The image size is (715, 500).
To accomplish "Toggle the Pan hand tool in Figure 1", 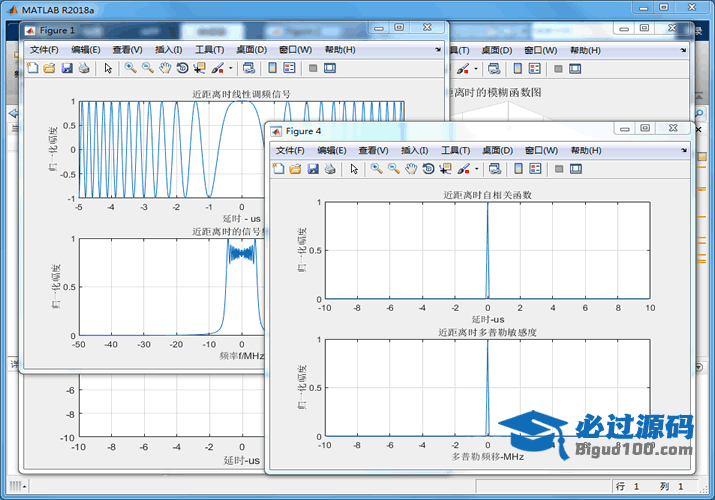I will click(164, 68).
